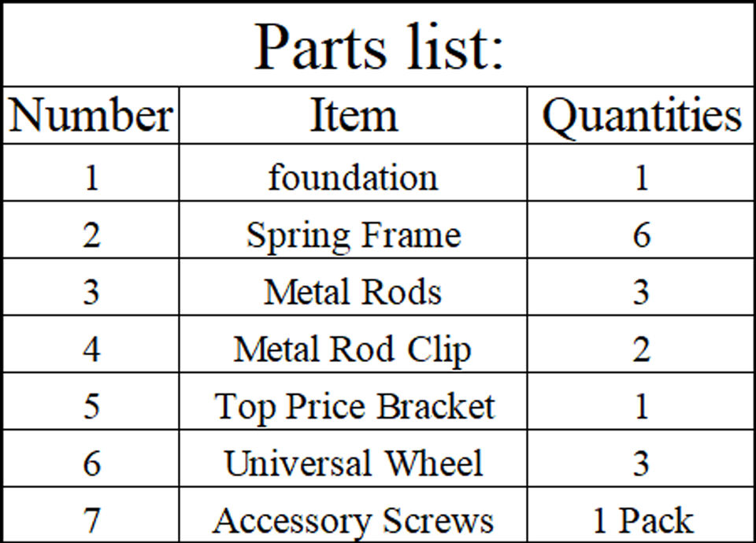Image resolution: width=756 pixels, height=543 pixels.
Task: Click row number 5 in Number column
Action: tap(91, 406)
